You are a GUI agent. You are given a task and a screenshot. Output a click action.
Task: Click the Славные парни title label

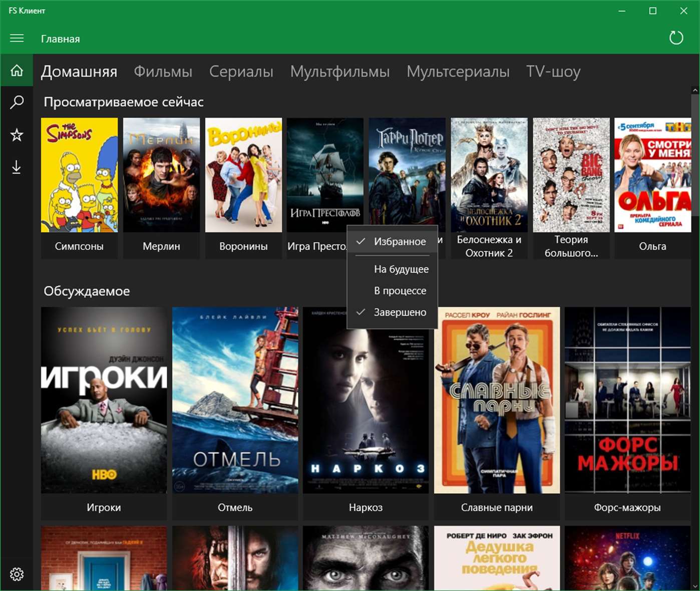[x=497, y=507]
